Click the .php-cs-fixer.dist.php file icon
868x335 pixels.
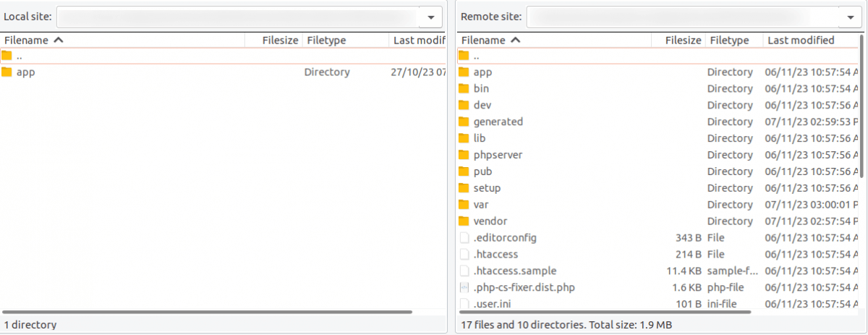click(464, 288)
